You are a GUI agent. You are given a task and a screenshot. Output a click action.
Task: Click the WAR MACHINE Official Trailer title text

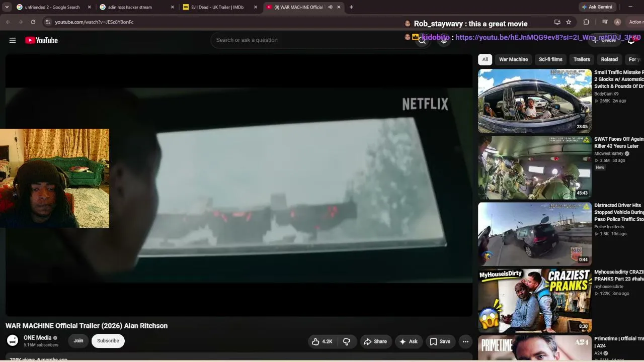[x=87, y=326]
